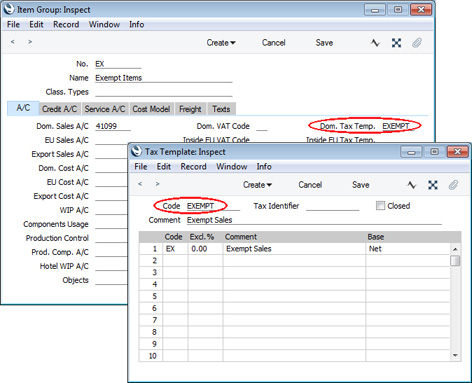
Task: Click the Class. Types field
Action: click(x=164, y=92)
